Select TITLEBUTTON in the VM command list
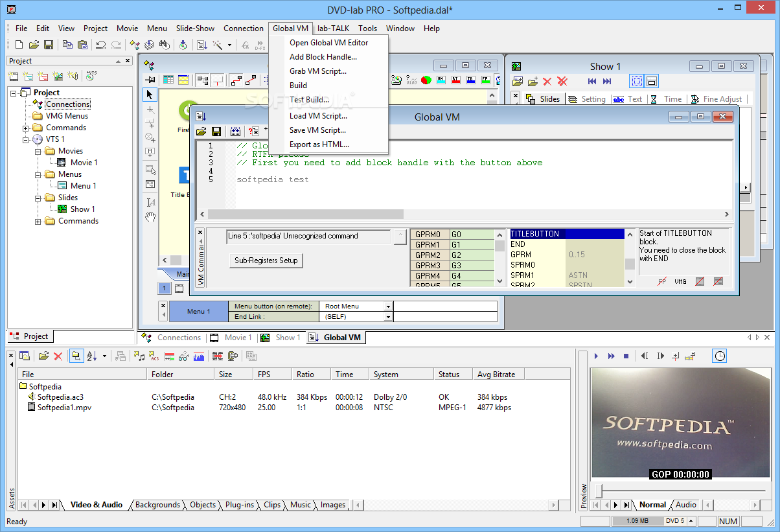 coord(567,234)
